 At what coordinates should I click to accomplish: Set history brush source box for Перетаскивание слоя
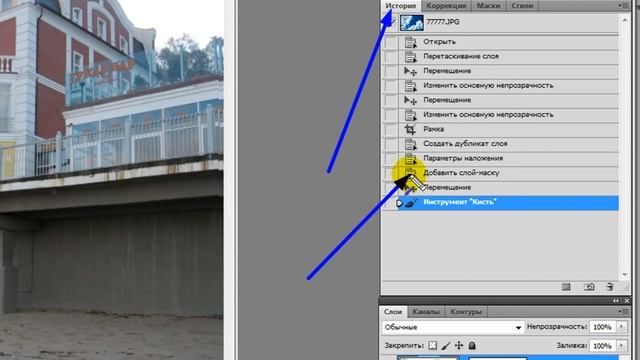tap(391, 56)
